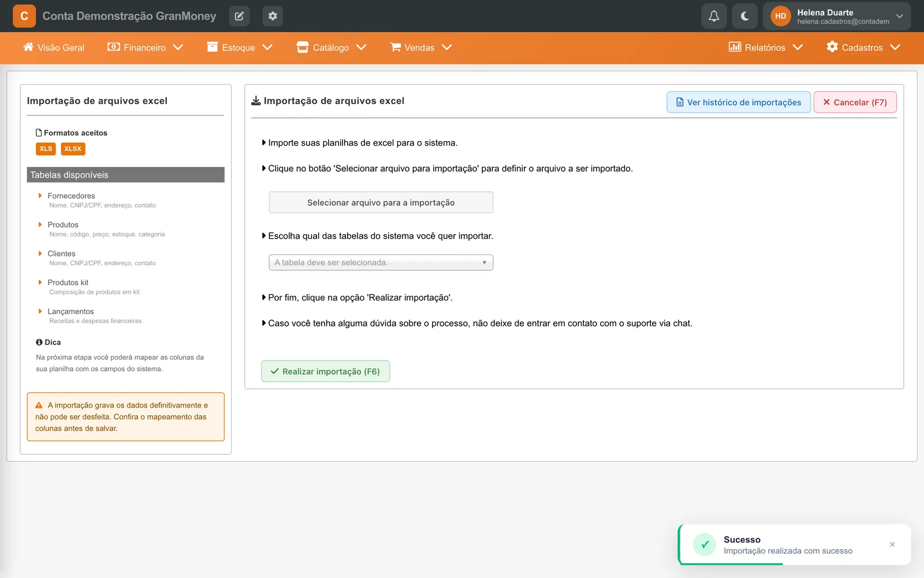Click the green success checkmark icon

tap(705, 544)
